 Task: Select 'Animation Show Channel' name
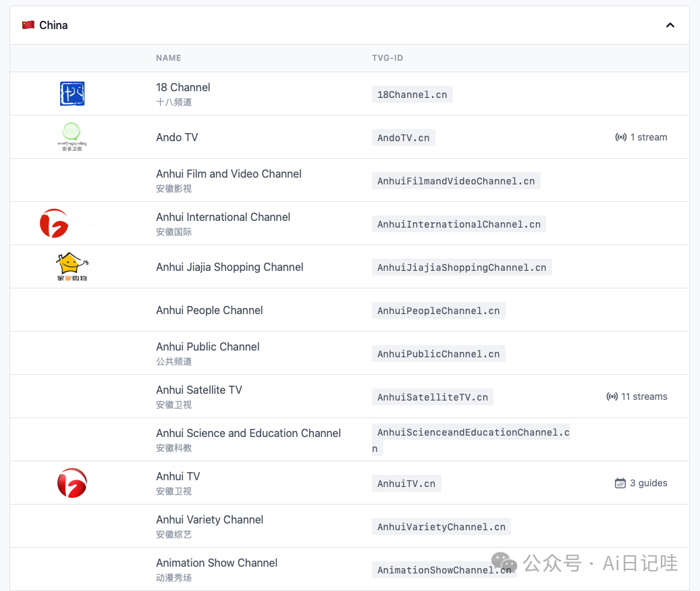(x=217, y=563)
